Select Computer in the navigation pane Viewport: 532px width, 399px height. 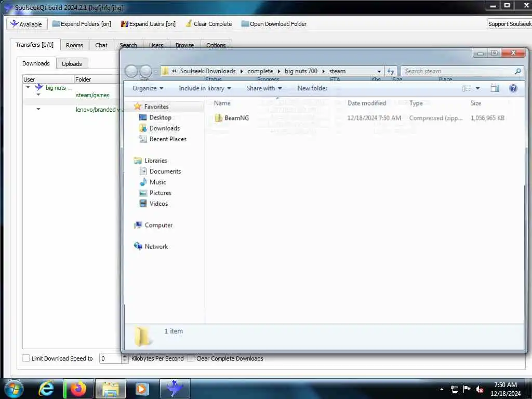pyautogui.click(x=158, y=225)
